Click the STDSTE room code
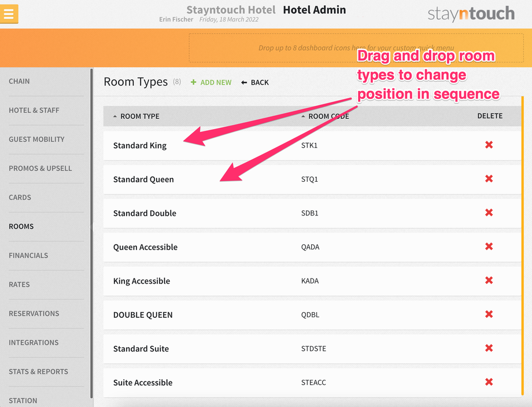 (x=313, y=349)
